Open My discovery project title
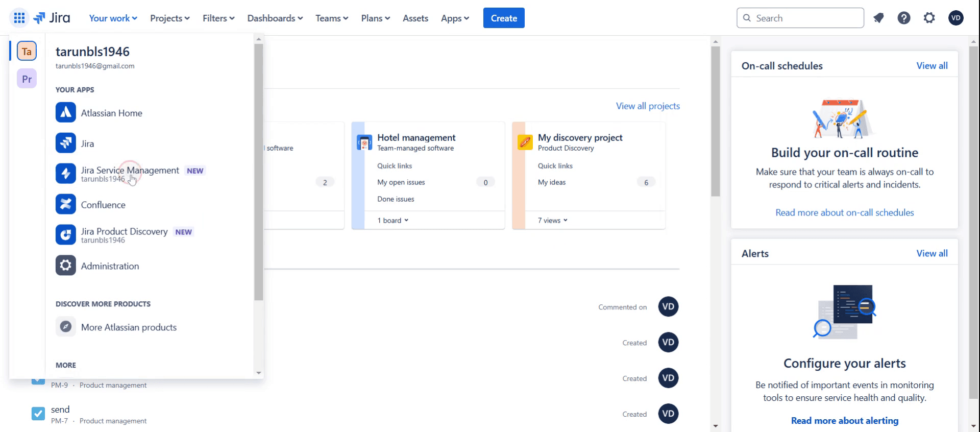980x432 pixels. (580, 137)
